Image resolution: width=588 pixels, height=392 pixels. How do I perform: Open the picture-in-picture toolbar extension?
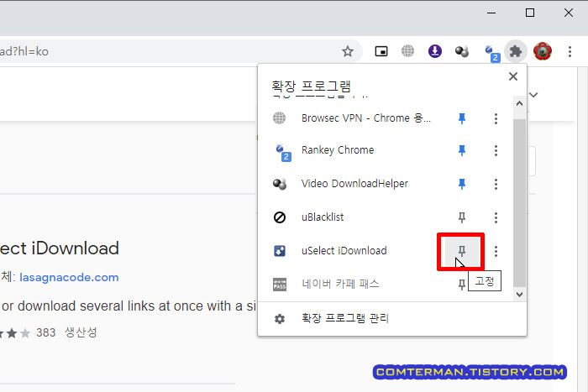tap(381, 51)
